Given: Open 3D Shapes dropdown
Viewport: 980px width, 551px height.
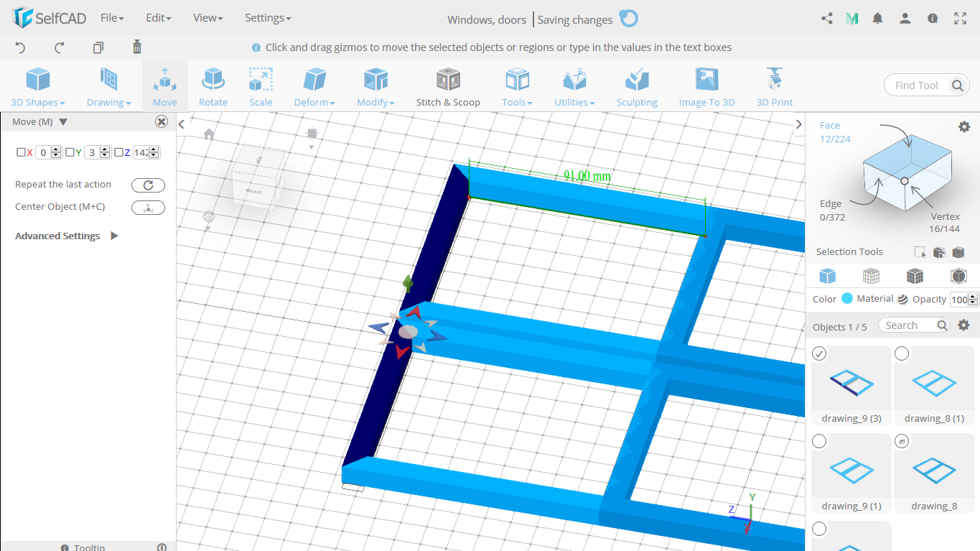Looking at the screenshot, I should coord(38,86).
